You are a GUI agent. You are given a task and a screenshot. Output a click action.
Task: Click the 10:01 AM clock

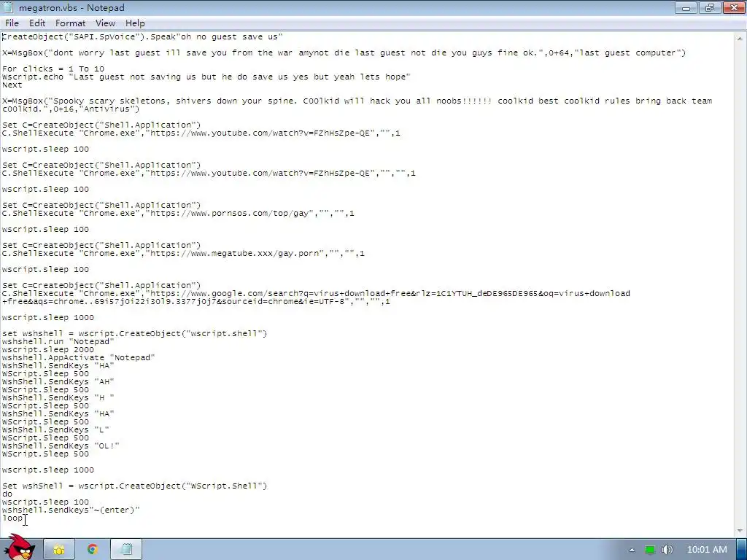[707, 550]
